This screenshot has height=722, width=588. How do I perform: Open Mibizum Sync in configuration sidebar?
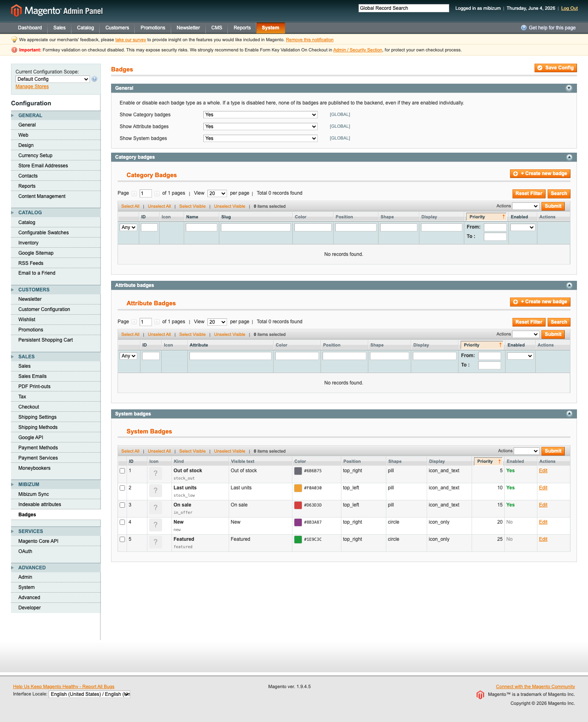coord(33,494)
